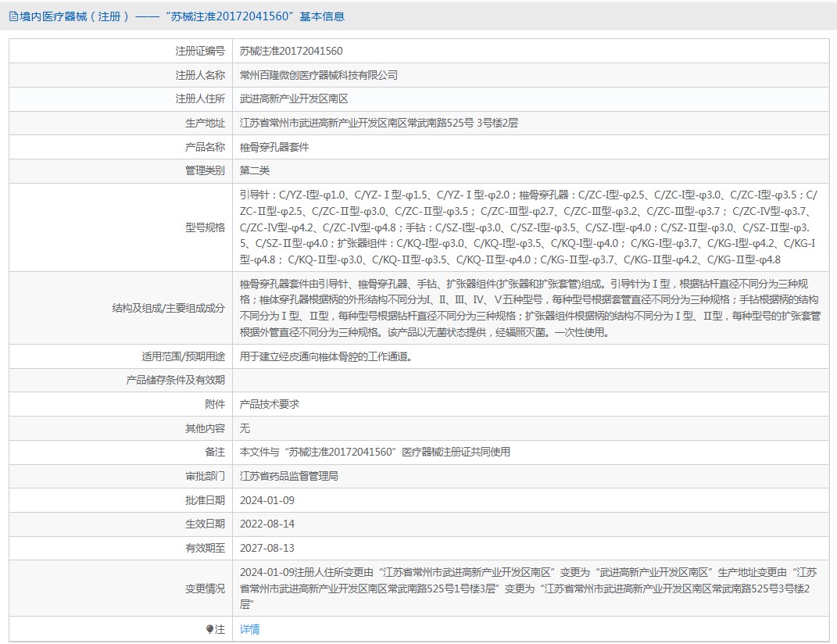Click the 附件 label
The image size is (837, 644).
point(215,404)
